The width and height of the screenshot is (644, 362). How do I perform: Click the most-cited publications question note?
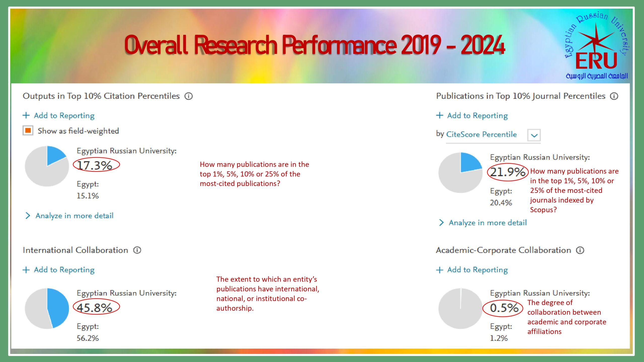(x=254, y=174)
